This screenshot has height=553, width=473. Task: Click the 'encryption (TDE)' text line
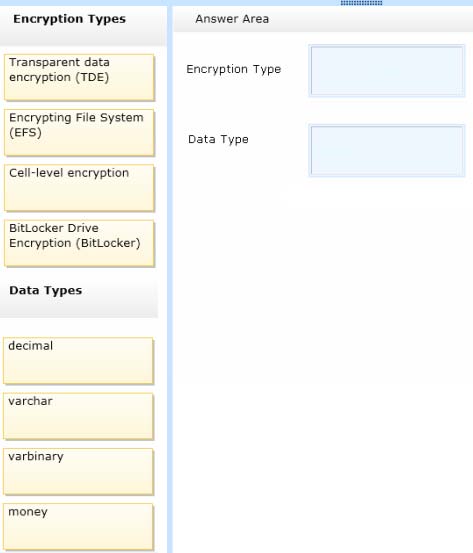tap(59, 77)
